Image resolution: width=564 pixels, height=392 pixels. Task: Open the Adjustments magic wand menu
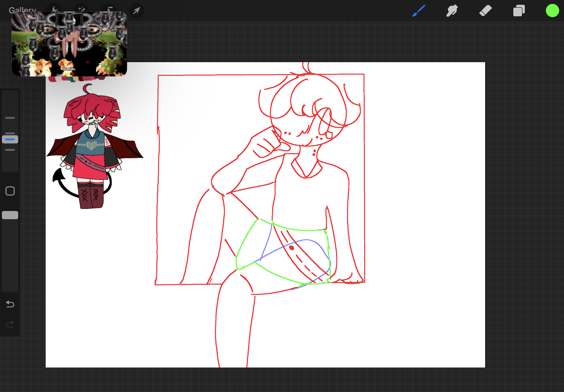coord(81,9)
